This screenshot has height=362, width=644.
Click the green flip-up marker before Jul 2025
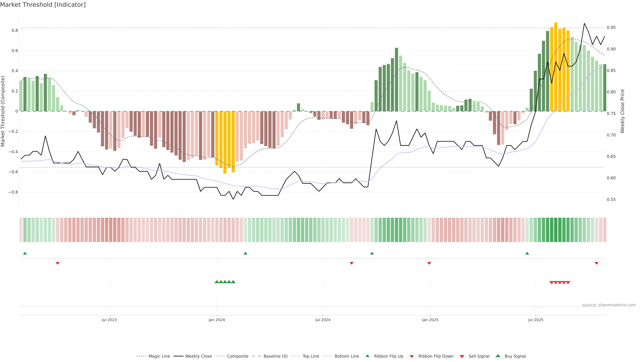click(527, 253)
